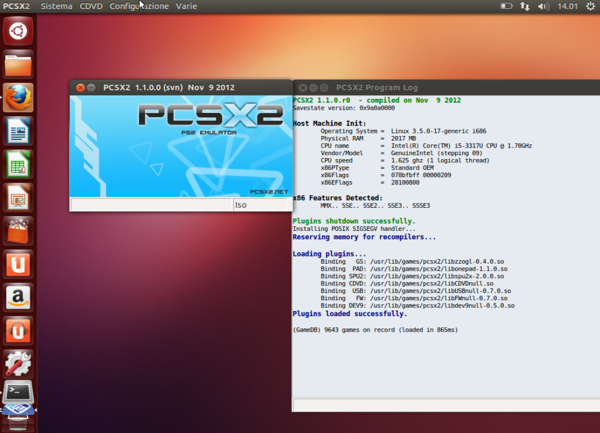Close the PCSX2 1.1.0.0 main window
The width and height of the screenshot is (600, 433).
pyautogui.click(x=80, y=88)
